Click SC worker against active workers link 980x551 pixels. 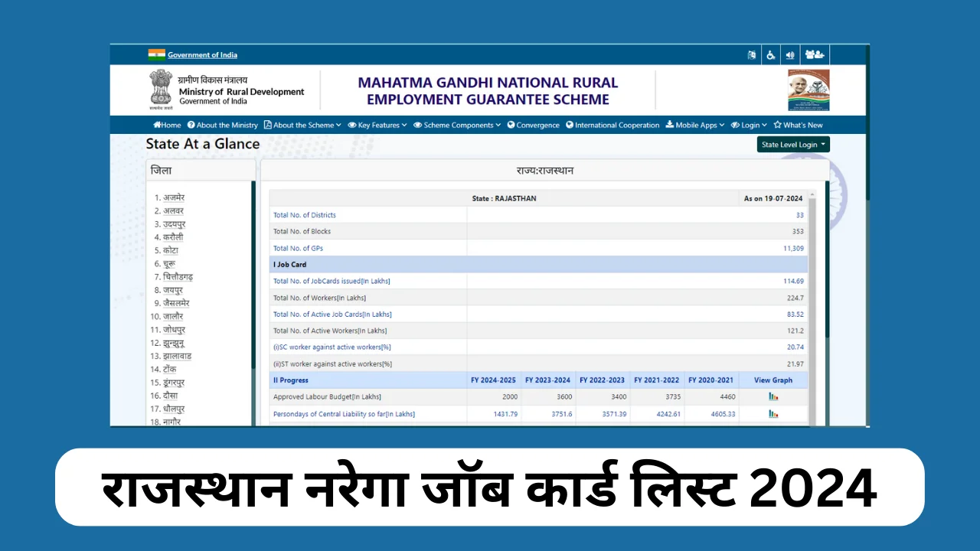(332, 347)
